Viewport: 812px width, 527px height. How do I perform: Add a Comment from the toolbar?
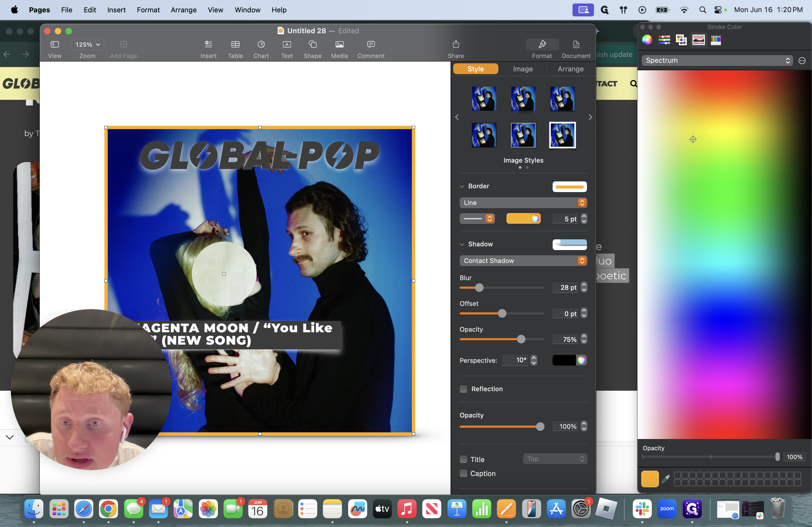point(371,44)
